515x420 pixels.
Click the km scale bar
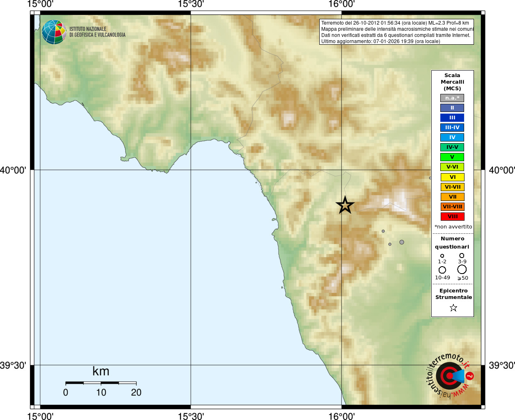click(101, 383)
